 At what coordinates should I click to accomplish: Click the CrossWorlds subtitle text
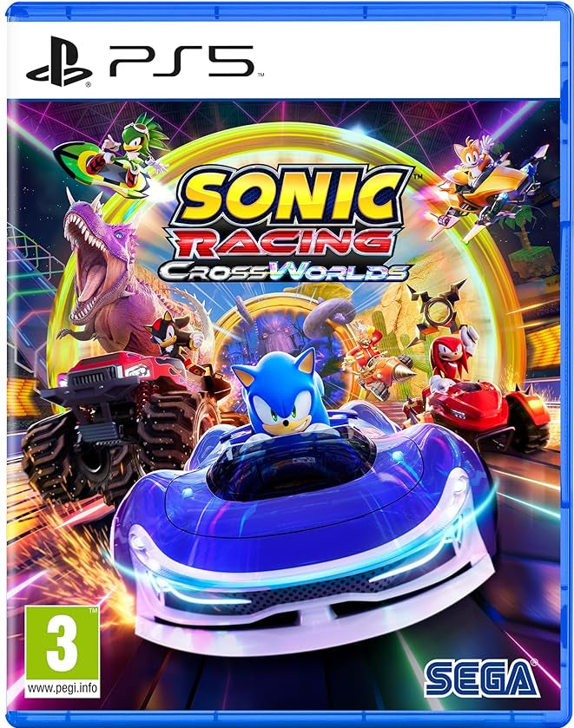pos(283,270)
